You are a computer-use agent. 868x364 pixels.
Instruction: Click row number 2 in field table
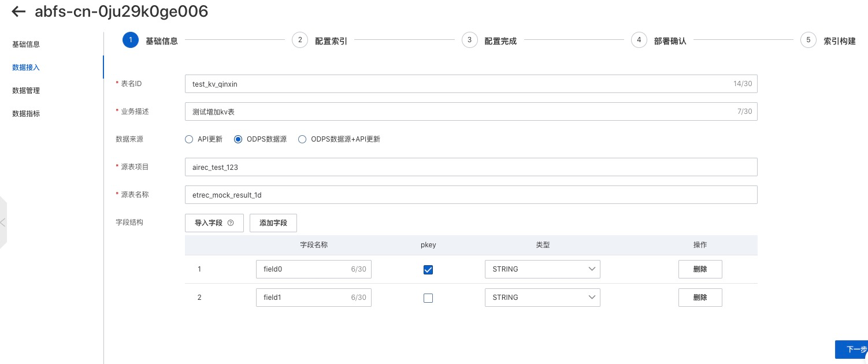click(x=199, y=298)
